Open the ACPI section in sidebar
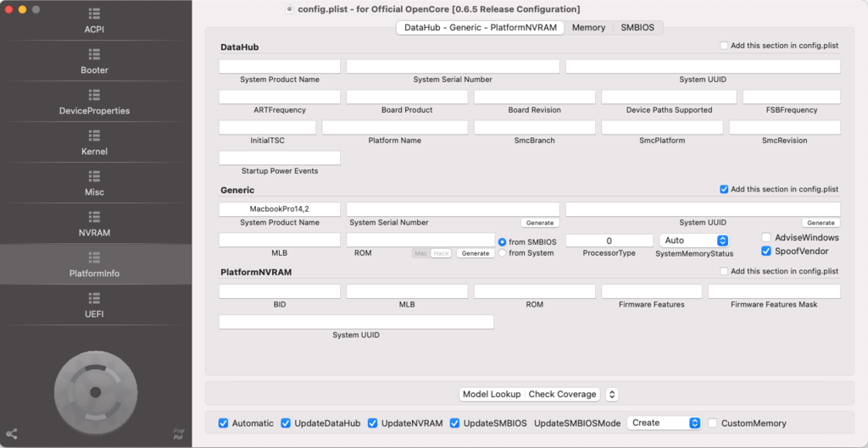 94,21
